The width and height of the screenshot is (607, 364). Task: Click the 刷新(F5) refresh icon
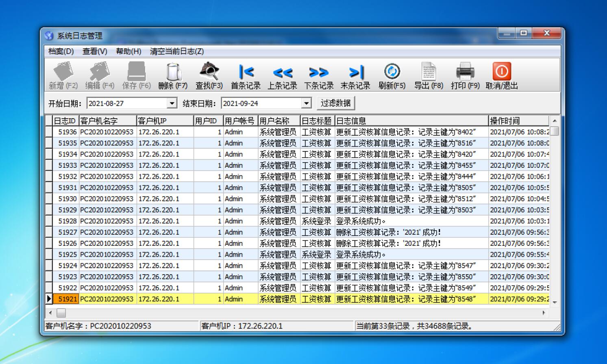[x=392, y=71]
